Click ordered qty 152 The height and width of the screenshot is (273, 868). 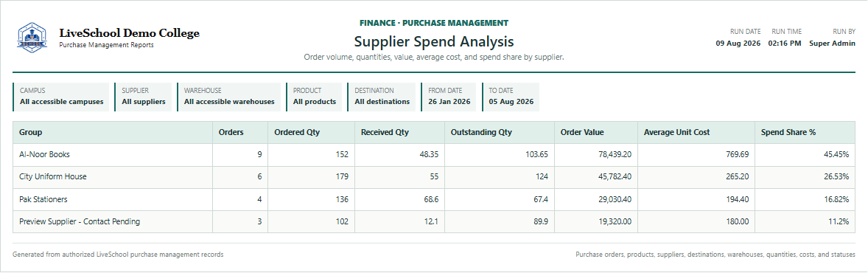tap(342, 155)
